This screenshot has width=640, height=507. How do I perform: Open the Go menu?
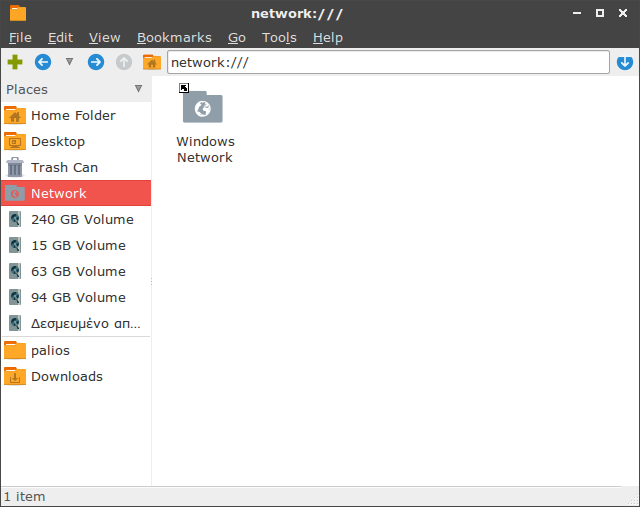(x=237, y=38)
